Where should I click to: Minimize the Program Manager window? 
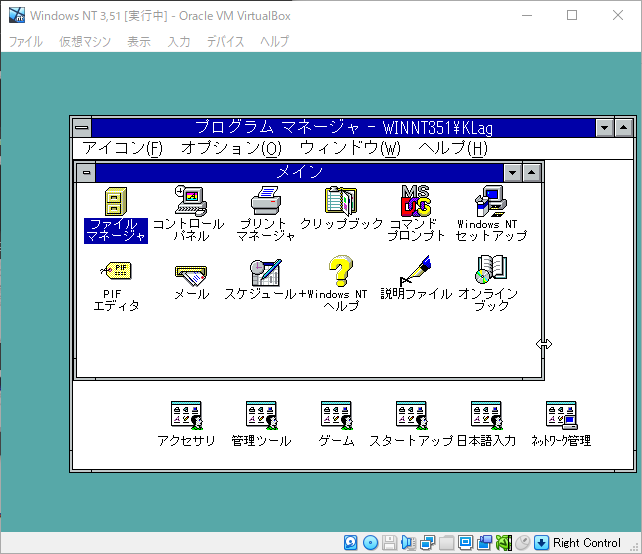coord(604,128)
